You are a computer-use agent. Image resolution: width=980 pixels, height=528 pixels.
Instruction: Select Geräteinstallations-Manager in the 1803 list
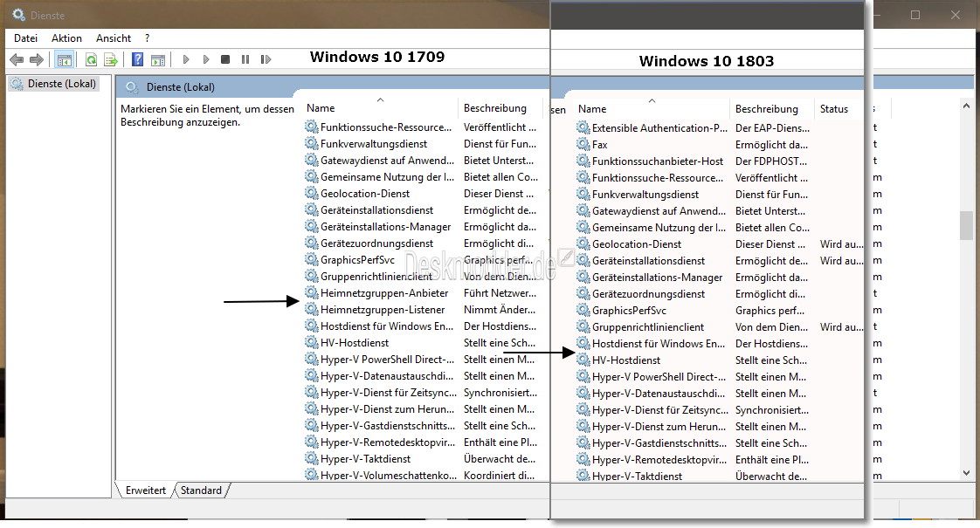(658, 278)
